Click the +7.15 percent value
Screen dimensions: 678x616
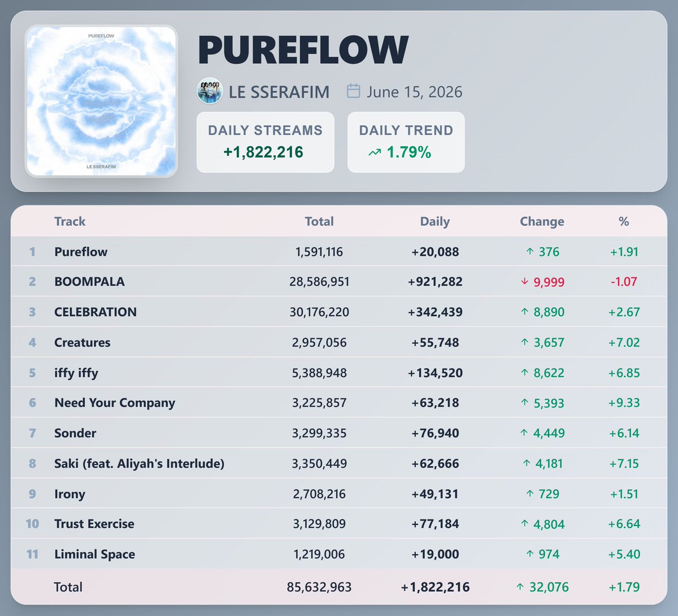click(x=624, y=464)
